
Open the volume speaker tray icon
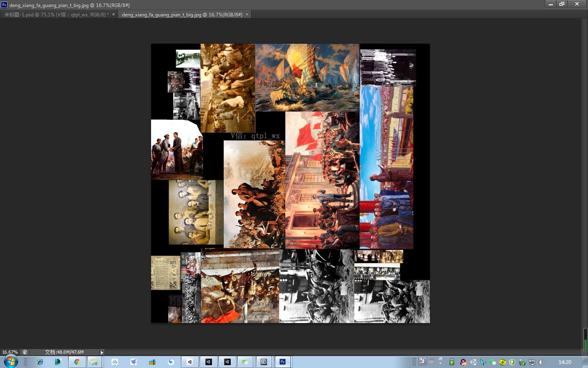542,362
